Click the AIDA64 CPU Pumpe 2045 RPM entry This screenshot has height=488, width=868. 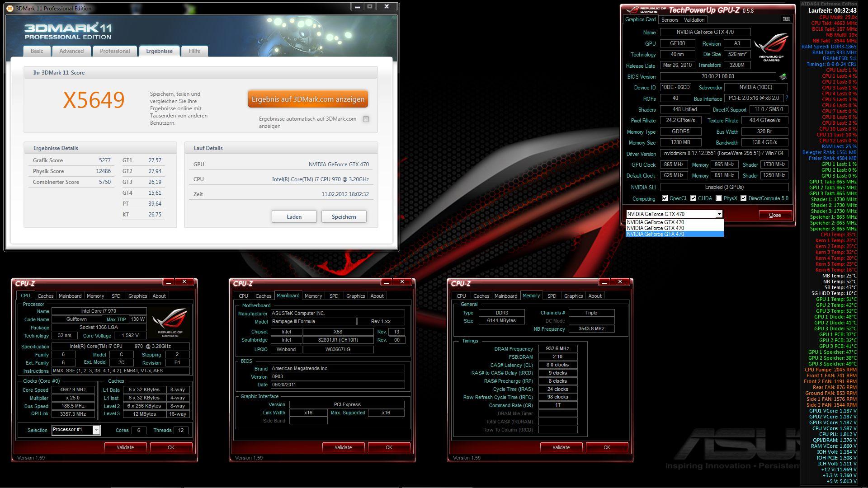[830, 370]
